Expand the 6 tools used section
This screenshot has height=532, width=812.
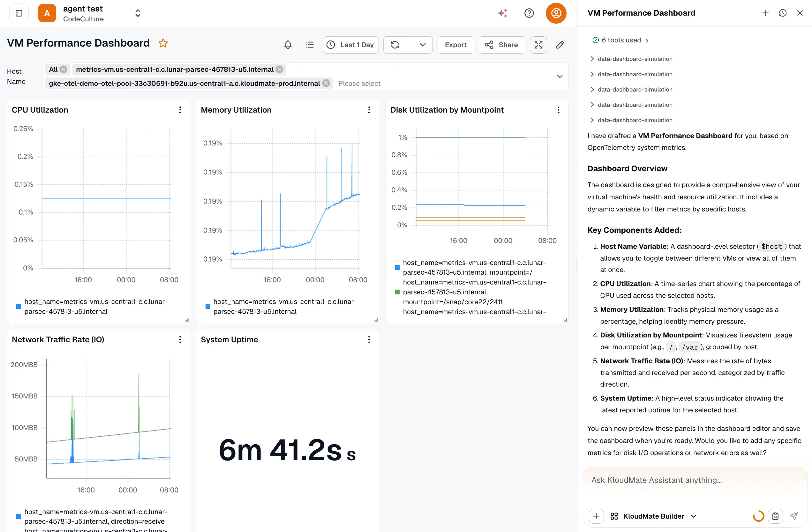620,40
